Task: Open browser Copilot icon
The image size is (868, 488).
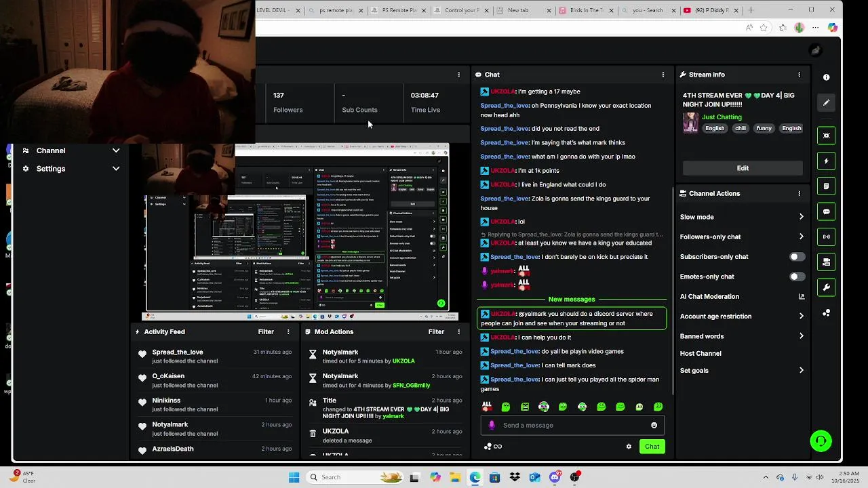Action: 832,28
